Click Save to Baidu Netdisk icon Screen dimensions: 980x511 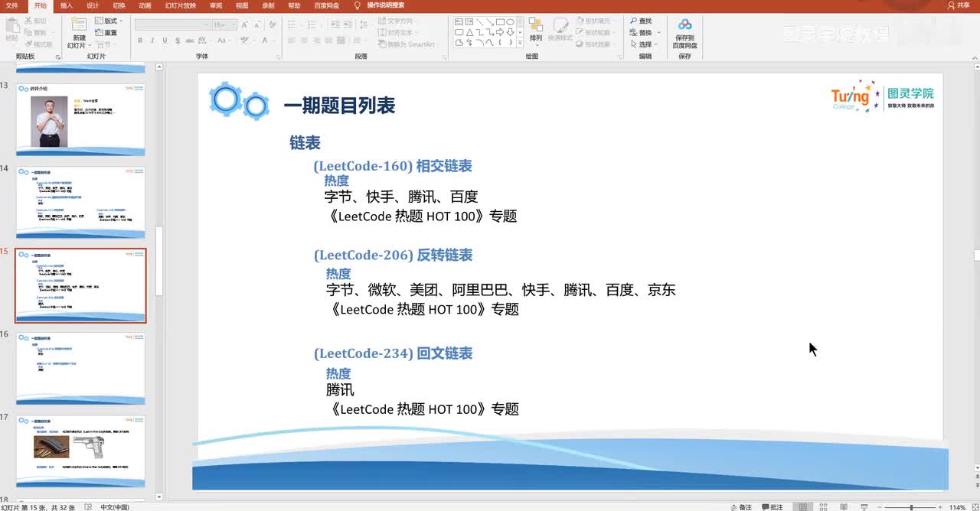point(684,24)
